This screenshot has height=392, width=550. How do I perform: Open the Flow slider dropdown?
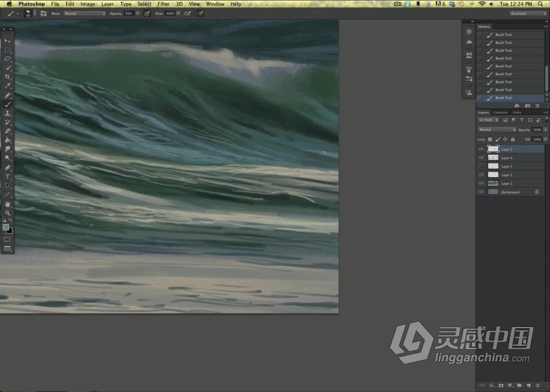pyautogui.click(x=179, y=14)
